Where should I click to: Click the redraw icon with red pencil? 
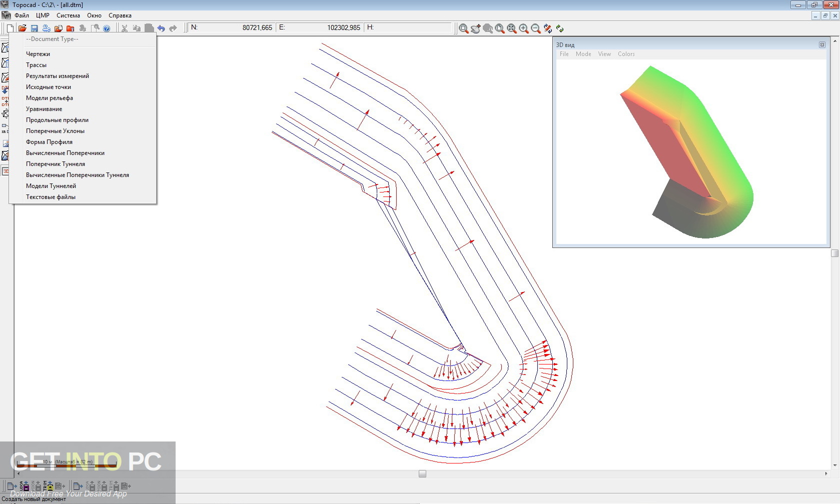(548, 28)
